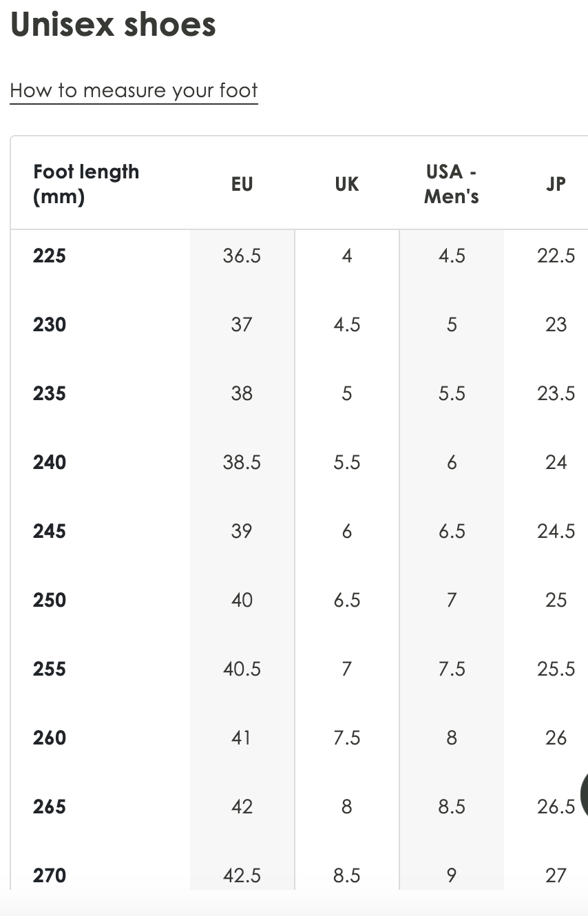Select the Foot length (mm) column header

point(86,184)
